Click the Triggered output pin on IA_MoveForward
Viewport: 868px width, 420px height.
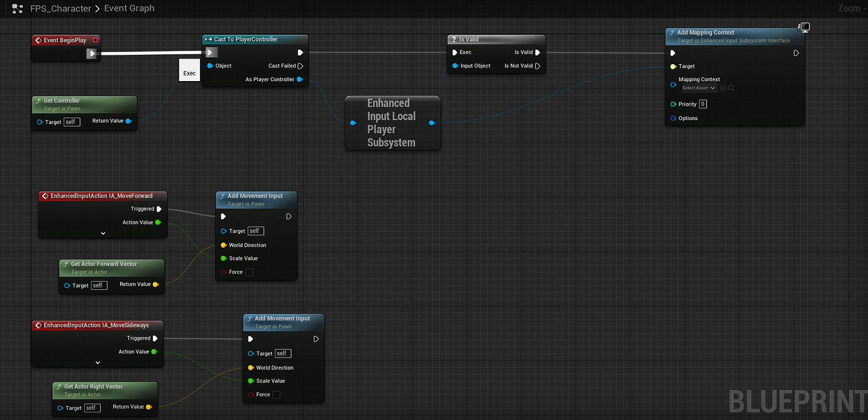159,208
